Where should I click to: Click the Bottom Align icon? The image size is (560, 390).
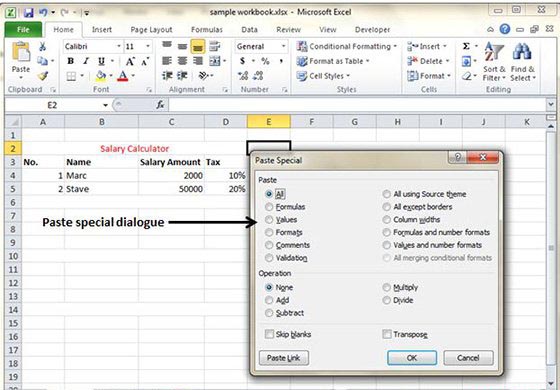(x=198, y=46)
